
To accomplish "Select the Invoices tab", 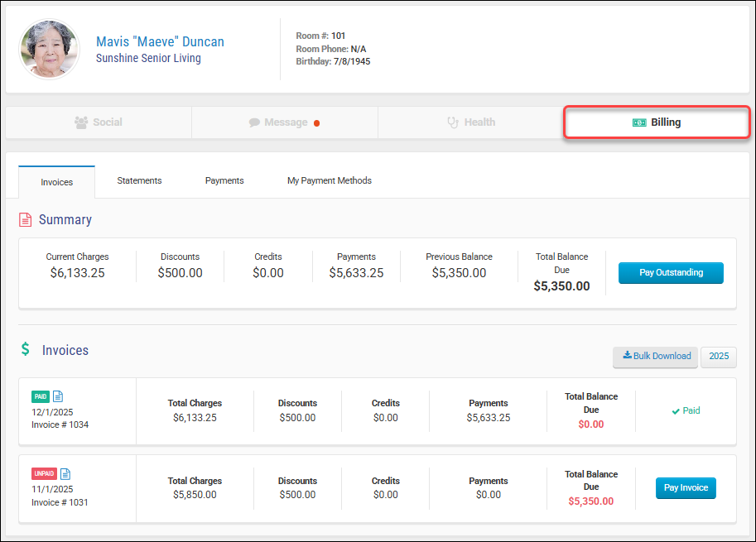I will 57,182.
